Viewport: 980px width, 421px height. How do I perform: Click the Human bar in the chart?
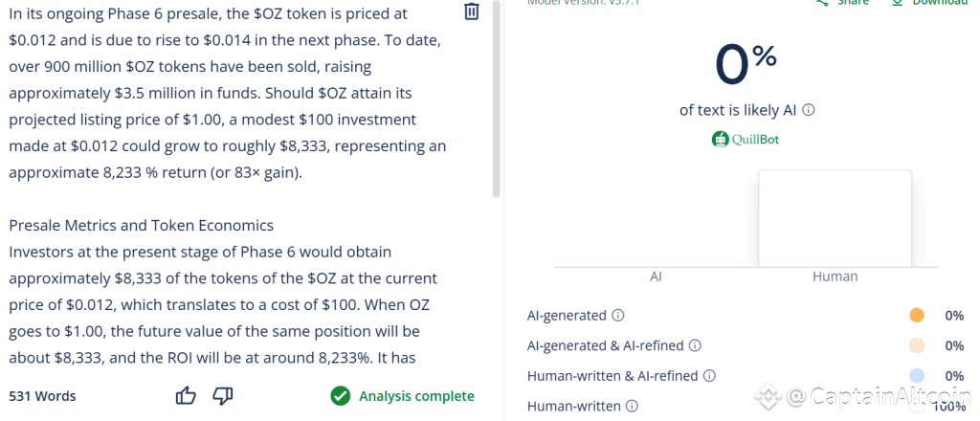pos(835,219)
